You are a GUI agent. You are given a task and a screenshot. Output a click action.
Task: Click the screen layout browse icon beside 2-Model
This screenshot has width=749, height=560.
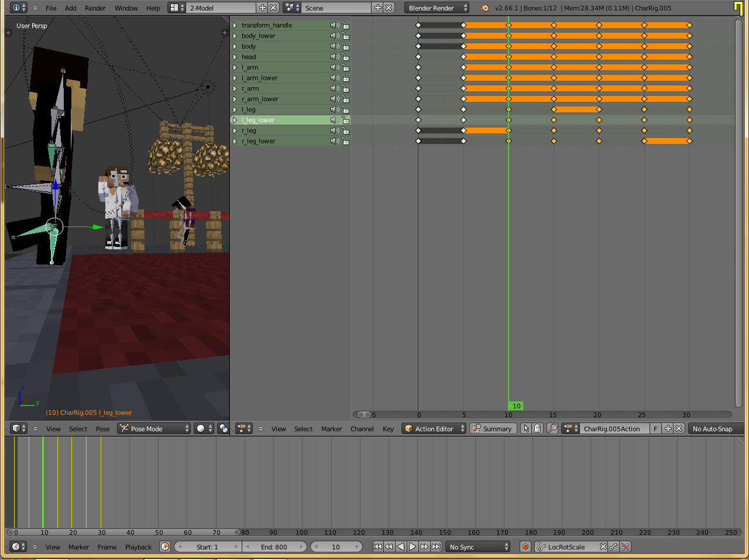pyautogui.click(x=176, y=8)
